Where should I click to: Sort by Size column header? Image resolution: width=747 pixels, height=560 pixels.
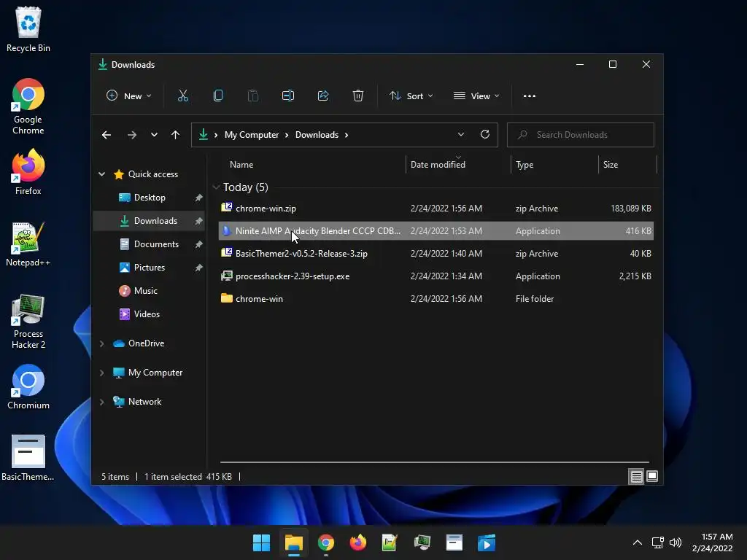click(x=611, y=165)
